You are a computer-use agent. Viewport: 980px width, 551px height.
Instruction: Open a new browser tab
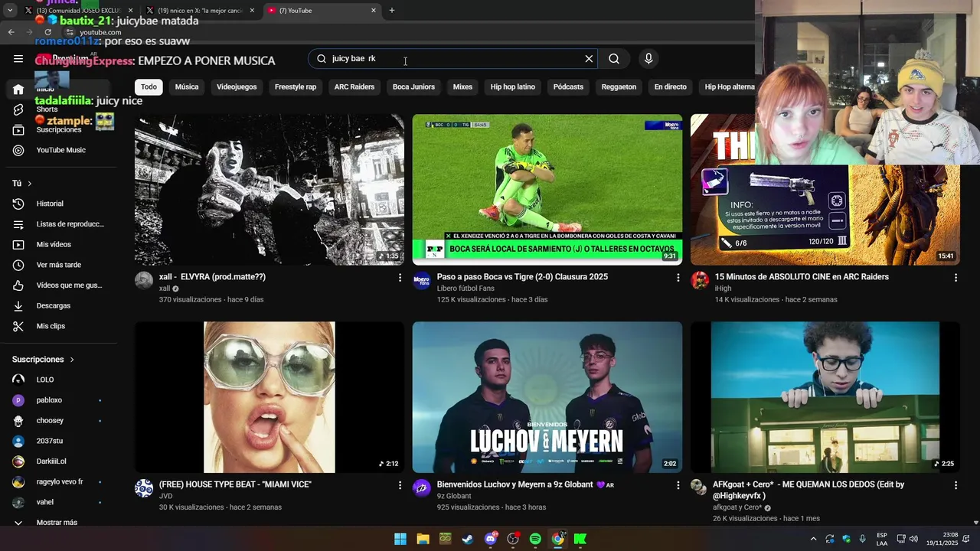392,11
